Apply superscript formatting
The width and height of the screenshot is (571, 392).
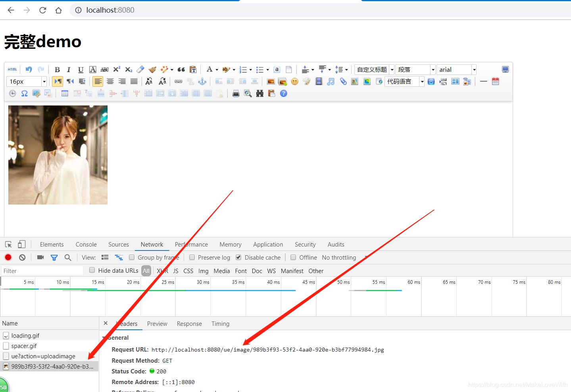(117, 69)
